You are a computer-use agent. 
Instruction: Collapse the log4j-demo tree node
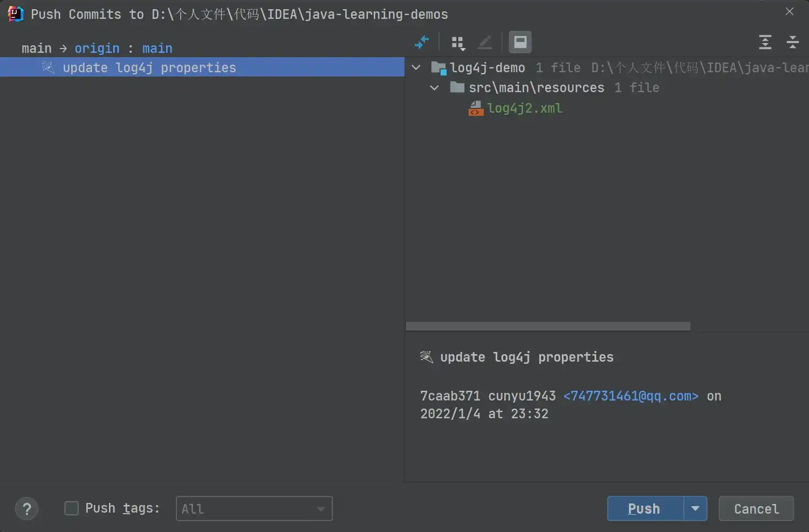[x=416, y=68]
